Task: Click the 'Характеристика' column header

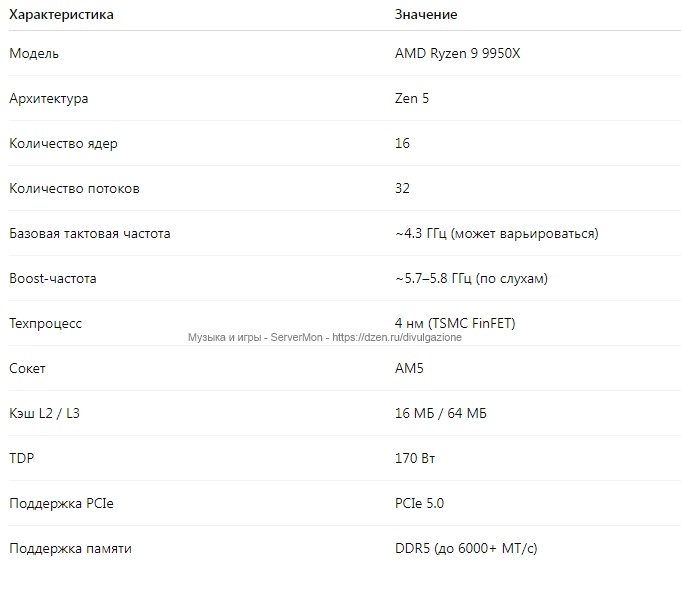Action: pyautogui.click(x=61, y=15)
